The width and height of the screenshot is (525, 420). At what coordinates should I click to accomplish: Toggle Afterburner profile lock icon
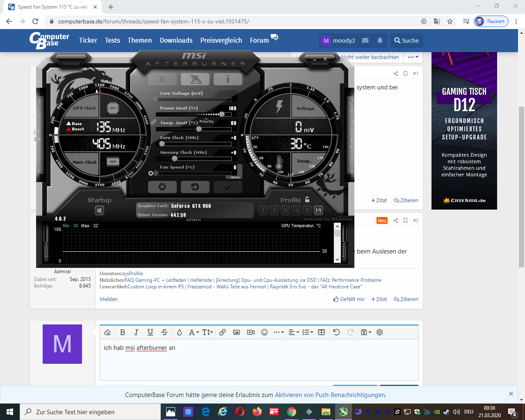click(x=307, y=199)
